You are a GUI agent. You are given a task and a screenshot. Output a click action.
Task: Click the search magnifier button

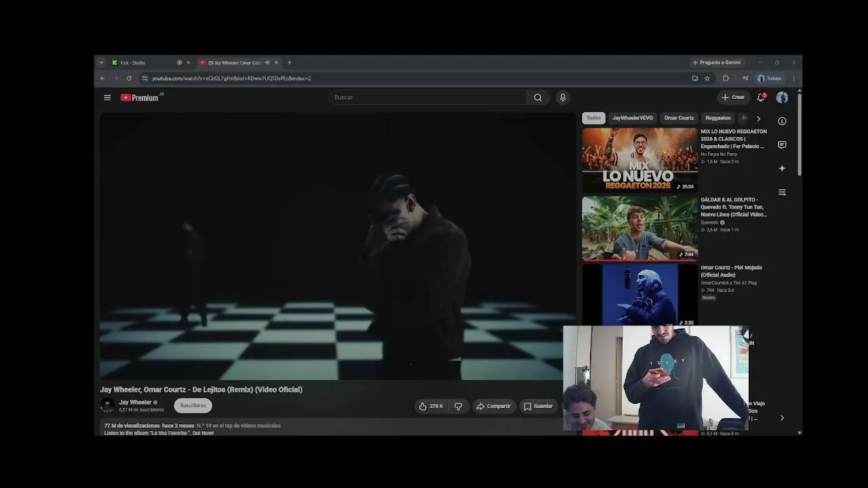click(538, 98)
